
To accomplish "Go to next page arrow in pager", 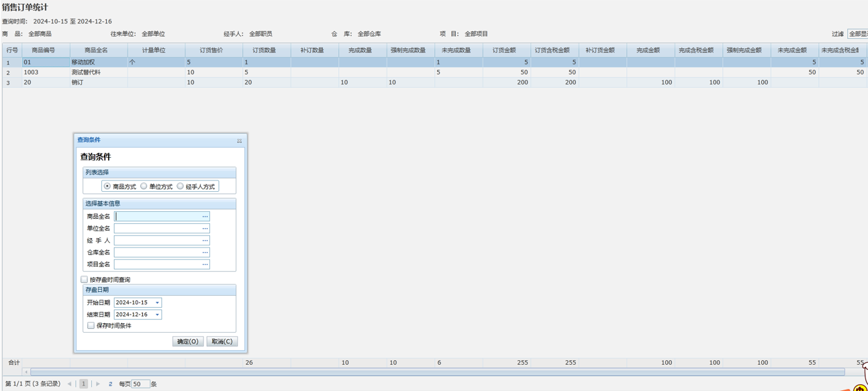I will 98,384.
